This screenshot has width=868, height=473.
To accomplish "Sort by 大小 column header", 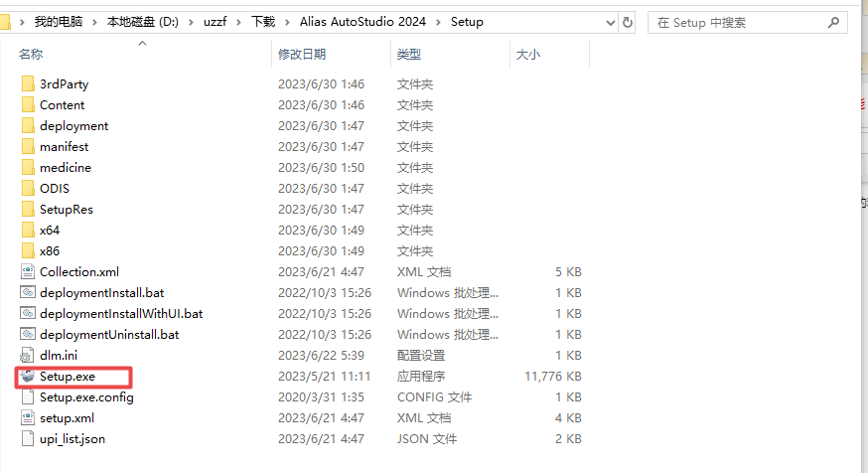I will pos(527,55).
